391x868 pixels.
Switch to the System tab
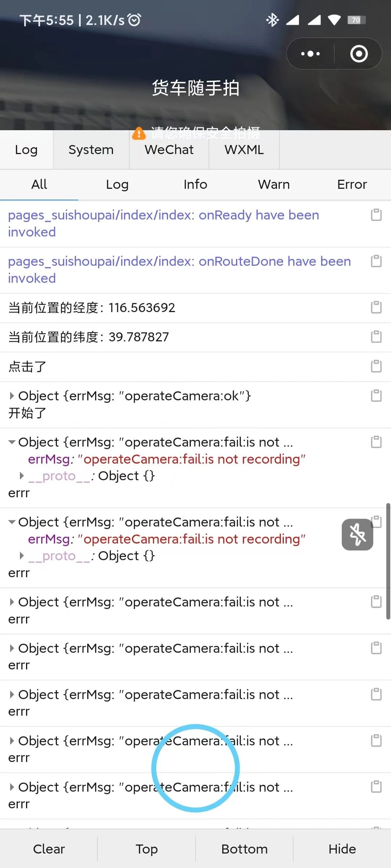point(91,150)
